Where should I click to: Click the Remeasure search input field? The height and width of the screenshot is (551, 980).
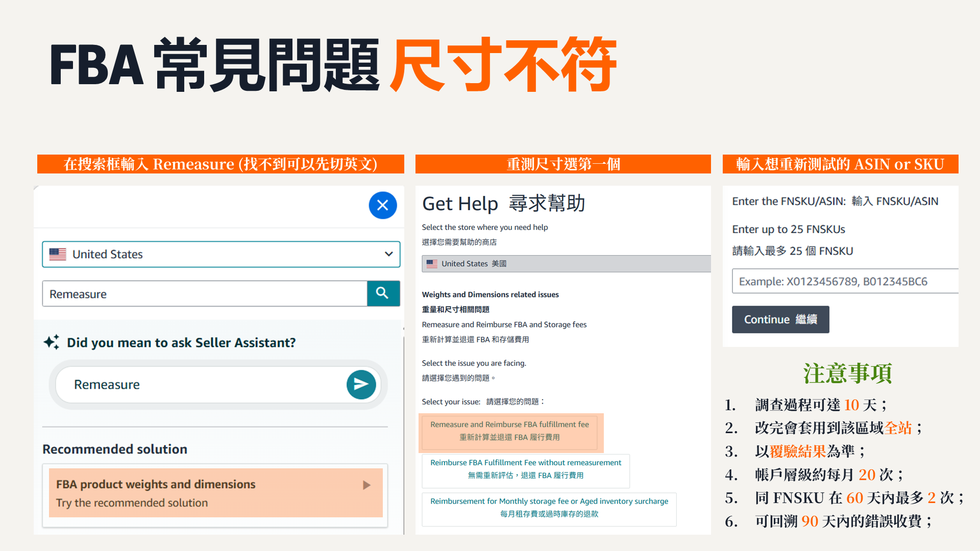pos(205,294)
